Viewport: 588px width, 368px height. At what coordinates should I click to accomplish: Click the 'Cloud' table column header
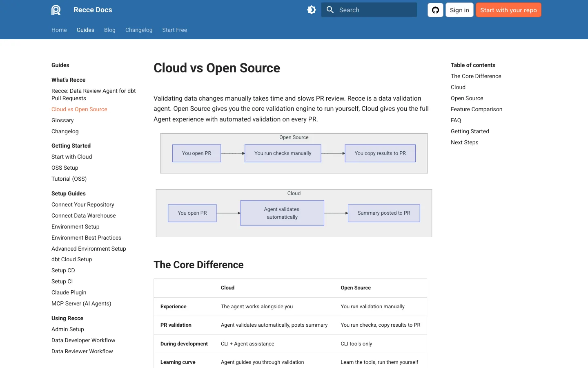tap(227, 288)
